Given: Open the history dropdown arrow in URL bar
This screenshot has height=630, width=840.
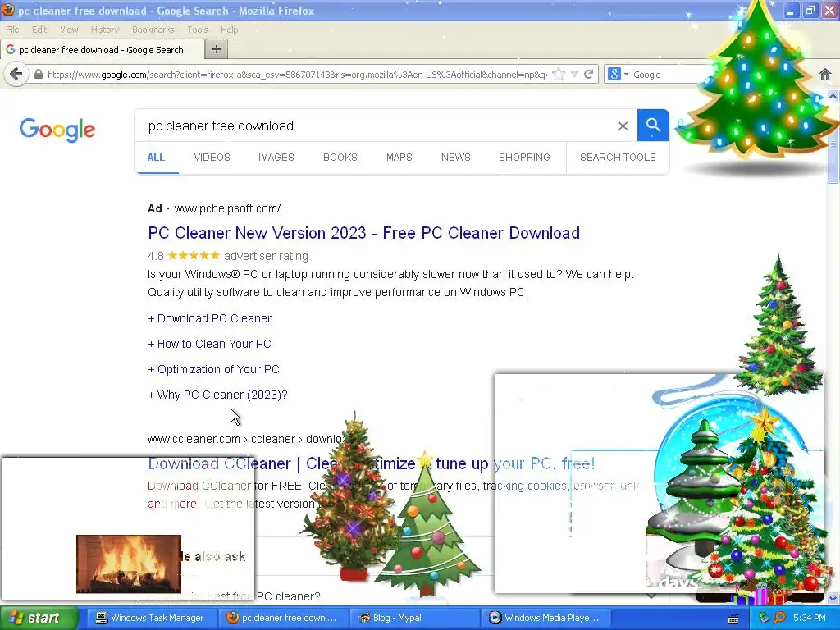Looking at the screenshot, I should click(574, 75).
